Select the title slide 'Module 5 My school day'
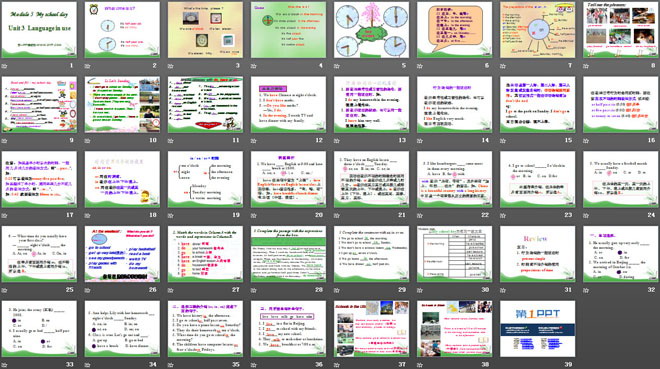 coord(39,30)
